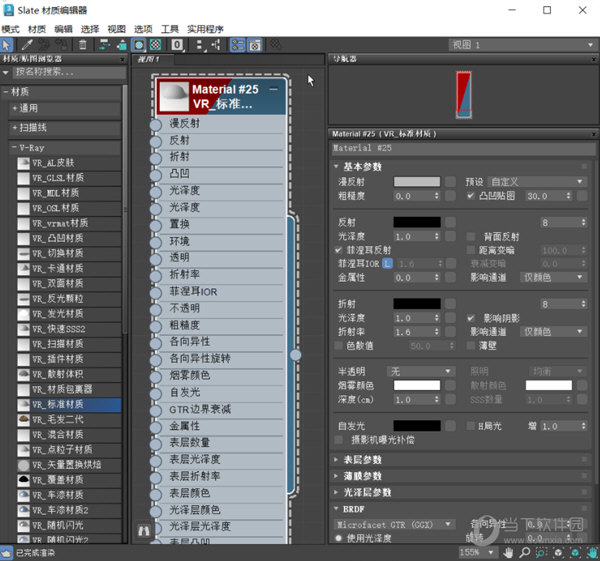
Task: Open the 材质 menu
Action: coord(37,29)
